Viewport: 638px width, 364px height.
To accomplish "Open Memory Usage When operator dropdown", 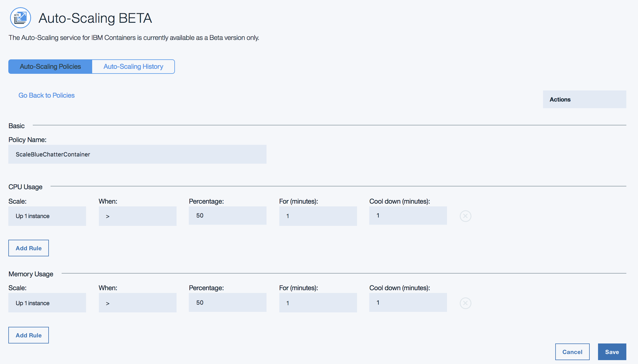I will [x=137, y=303].
